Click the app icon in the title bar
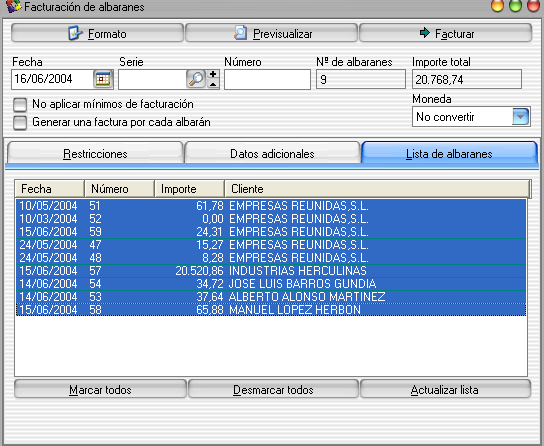Image resolution: width=544 pixels, height=446 pixels. point(14,7)
